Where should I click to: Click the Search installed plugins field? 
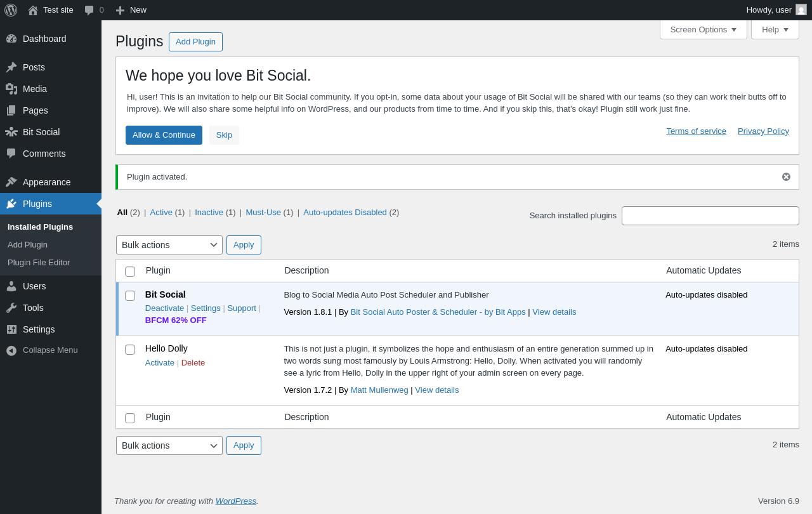[710, 216]
